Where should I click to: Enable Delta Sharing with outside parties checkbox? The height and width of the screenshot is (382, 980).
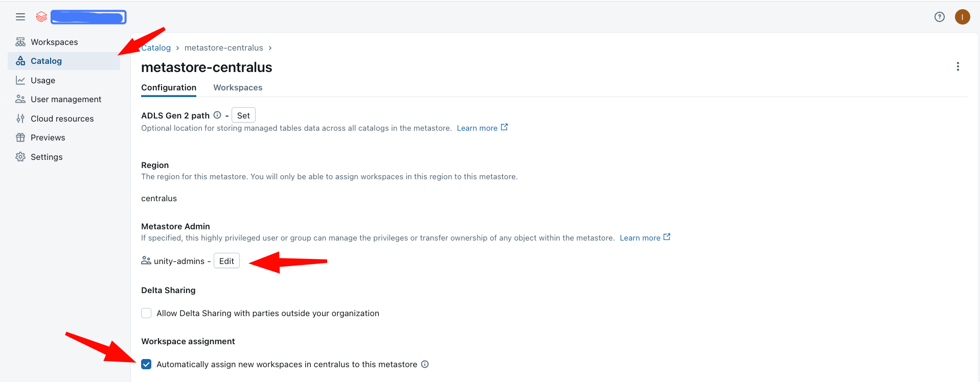[x=146, y=313]
